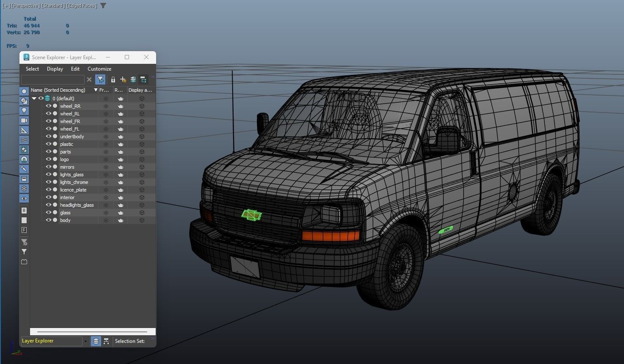
Task: Toggle Display Groups filter icon
Action: [24, 150]
